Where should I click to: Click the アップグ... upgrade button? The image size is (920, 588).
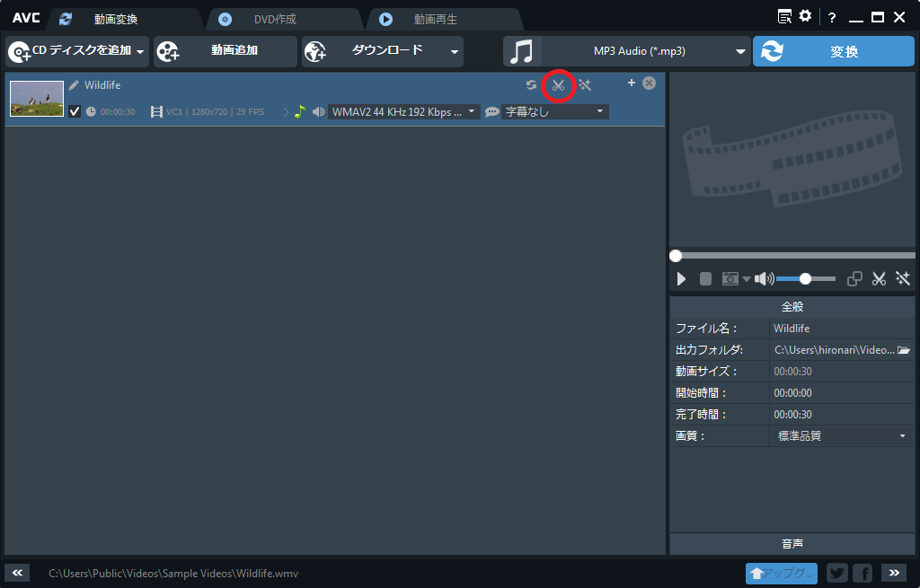coord(782,573)
